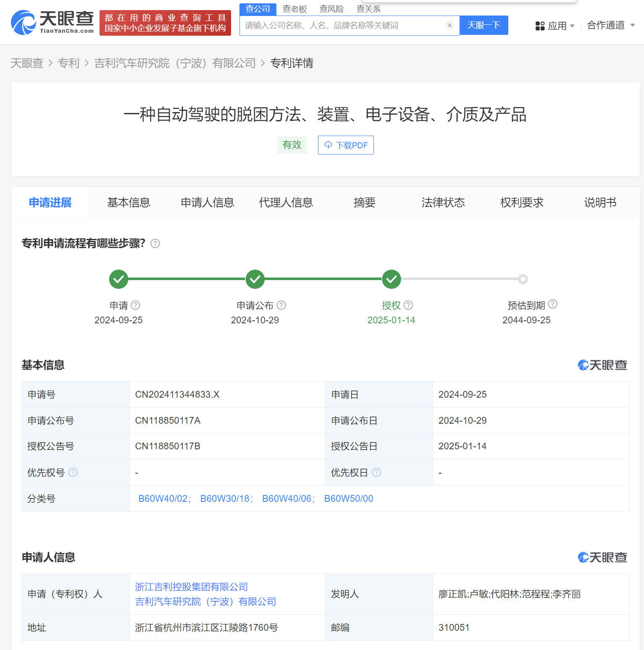The height and width of the screenshot is (650, 644).
Task: Click help icon next to 申请公布 step
Action: [x=281, y=305]
